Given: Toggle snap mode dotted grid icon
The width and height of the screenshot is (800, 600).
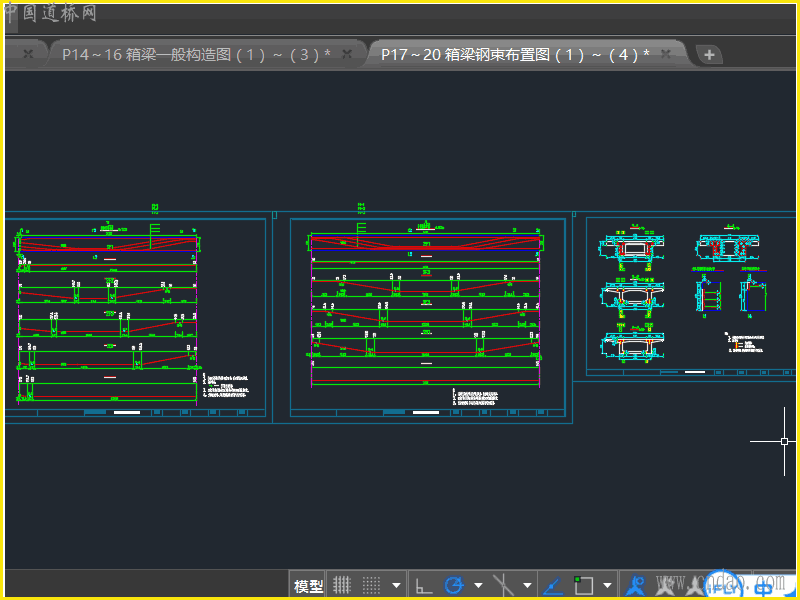Looking at the screenshot, I should [371, 585].
